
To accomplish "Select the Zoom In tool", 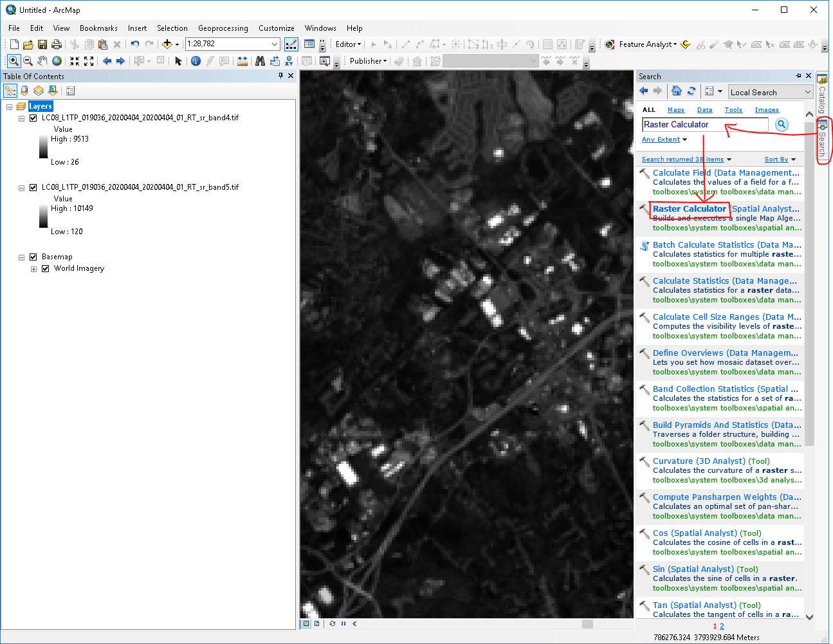I will [x=13, y=61].
